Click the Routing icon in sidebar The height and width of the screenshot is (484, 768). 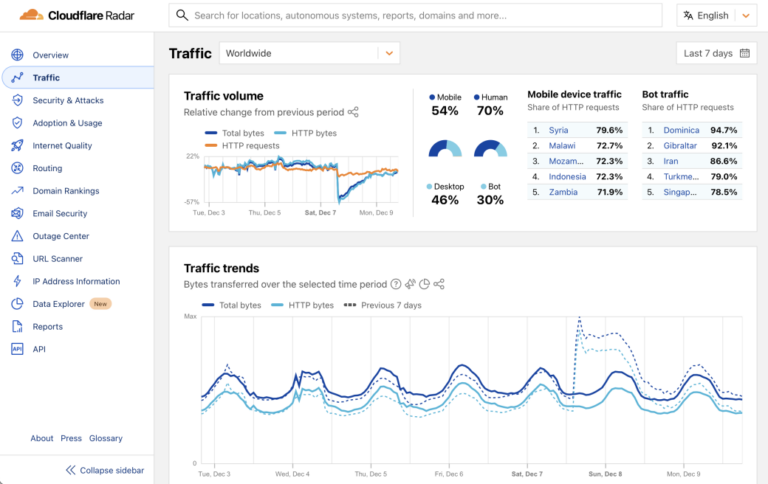point(17,168)
